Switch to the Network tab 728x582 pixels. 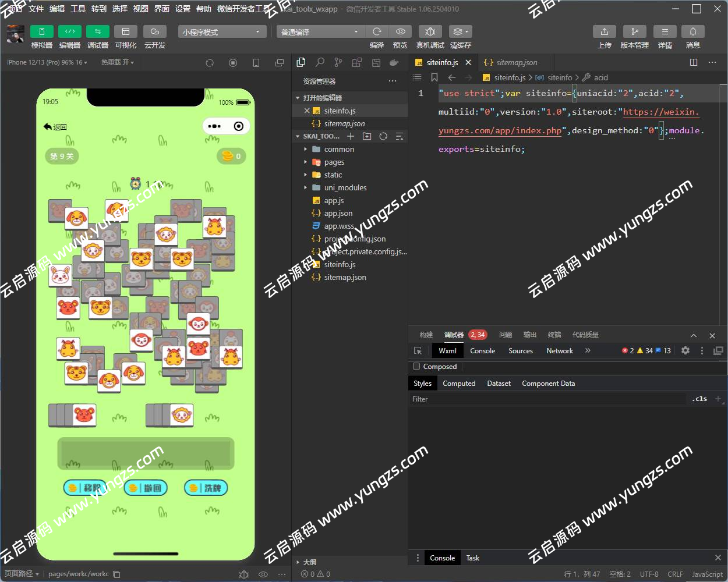pyautogui.click(x=559, y=351)
